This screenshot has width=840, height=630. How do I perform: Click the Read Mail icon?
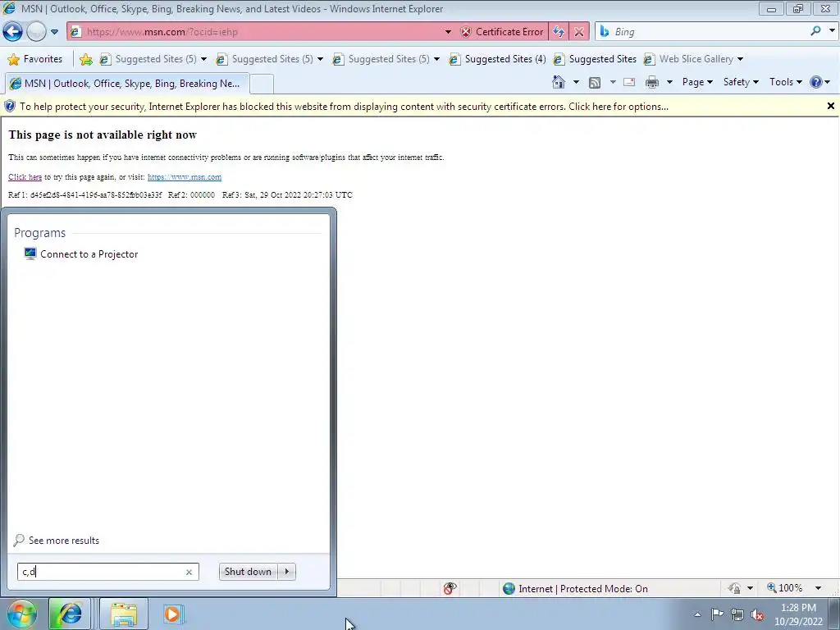pyautogui.click(x=629, y=82)
